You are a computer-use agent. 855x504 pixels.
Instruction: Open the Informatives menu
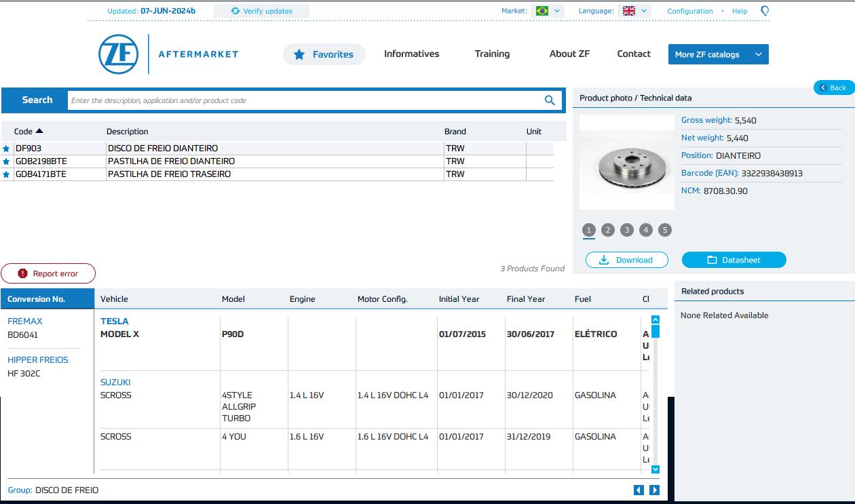point(411,54)
